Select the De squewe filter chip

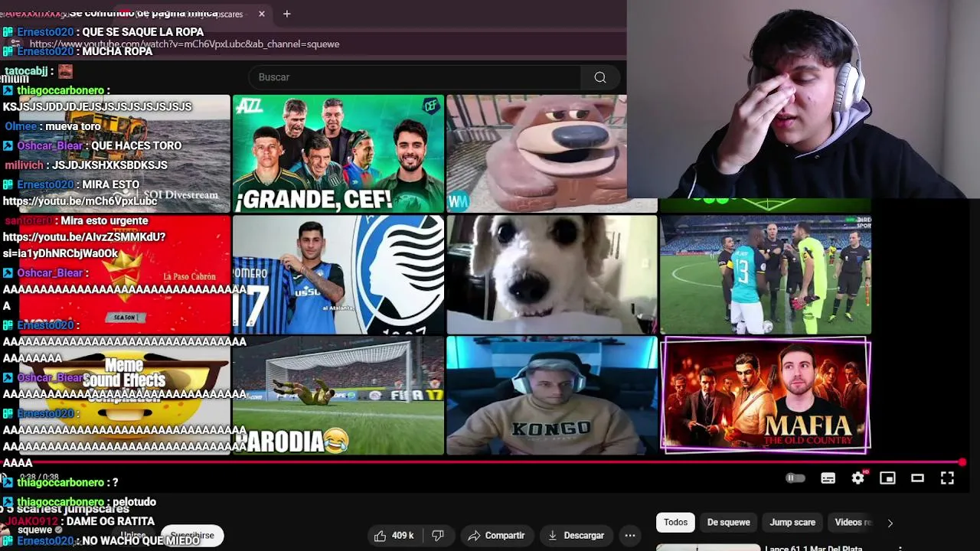[728, 522]
